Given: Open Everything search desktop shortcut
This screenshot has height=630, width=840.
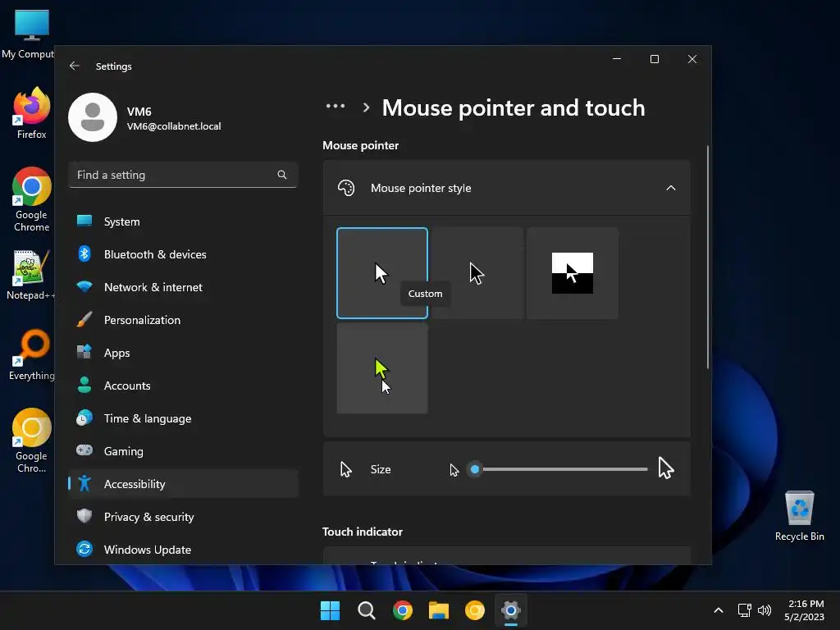Looking at the screenshot, I should coord(32,355).
